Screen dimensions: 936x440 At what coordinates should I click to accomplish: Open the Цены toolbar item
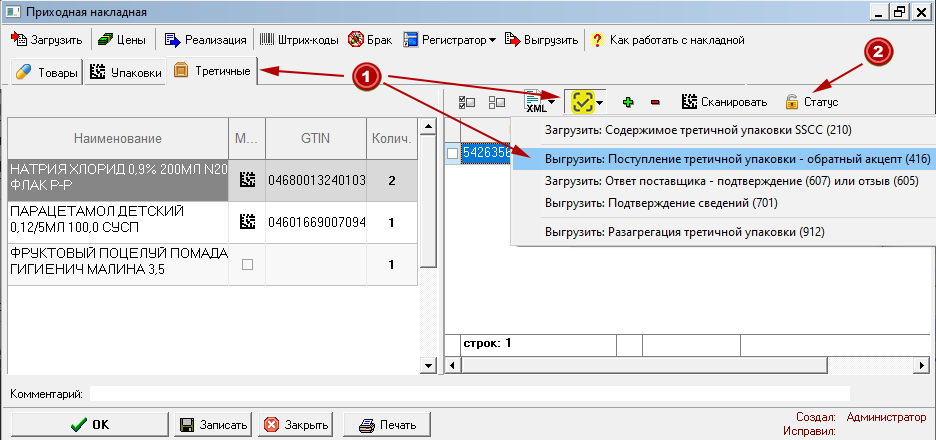(122, 40)
